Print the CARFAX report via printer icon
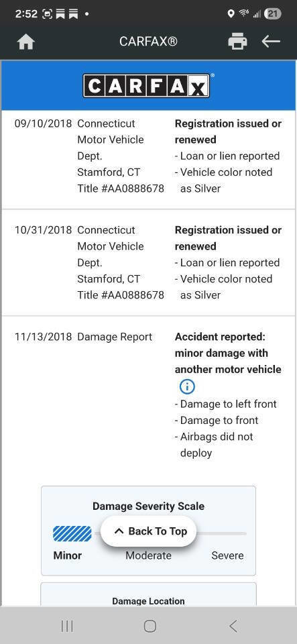The width and height of the screenshot is (297, 644). click(x=237, y=42)
